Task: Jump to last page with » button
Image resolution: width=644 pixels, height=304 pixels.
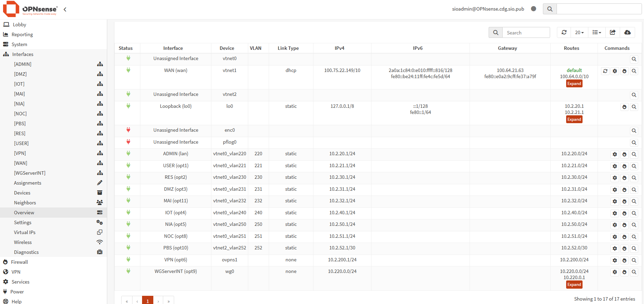Action: [169, 301]
